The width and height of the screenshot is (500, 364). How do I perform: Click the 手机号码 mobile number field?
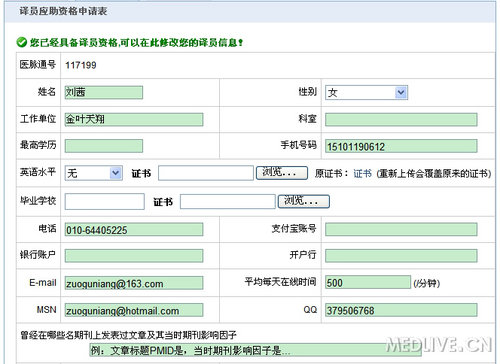point(401,146)
